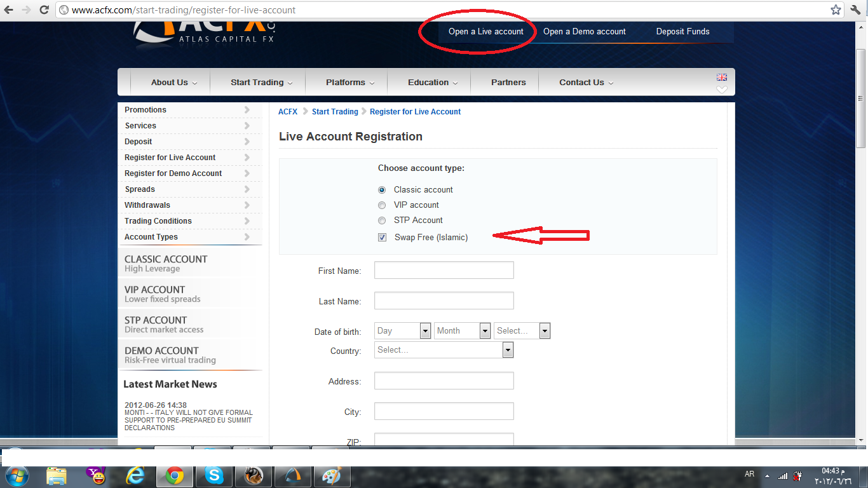The width and height of the screenshot is (868, 488).
Task: Open the Country dropdown
Action: 444,350
